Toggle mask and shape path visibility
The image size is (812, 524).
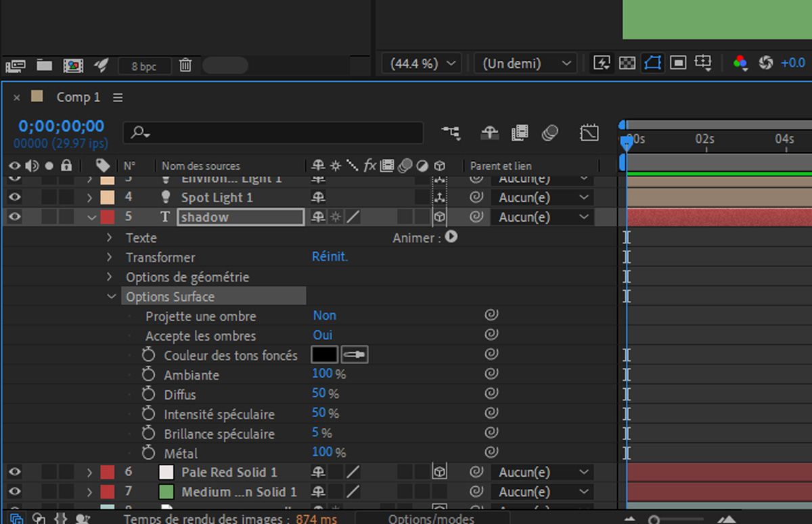(653, 63)
